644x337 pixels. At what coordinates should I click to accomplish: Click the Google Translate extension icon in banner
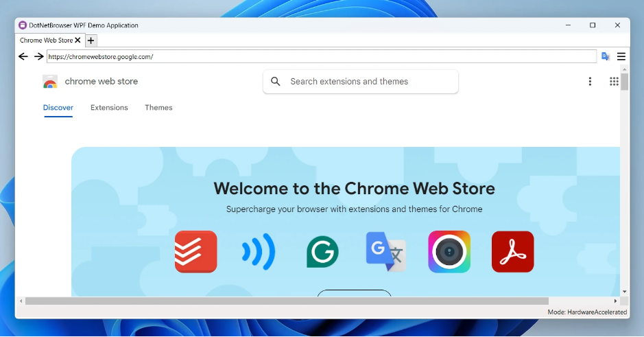[385, 251]
